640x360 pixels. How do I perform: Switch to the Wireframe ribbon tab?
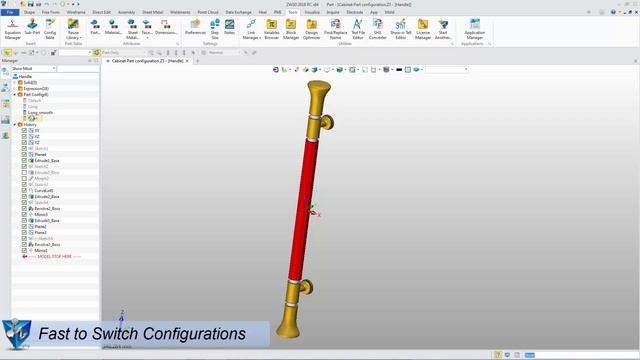(x=76, y=12)
